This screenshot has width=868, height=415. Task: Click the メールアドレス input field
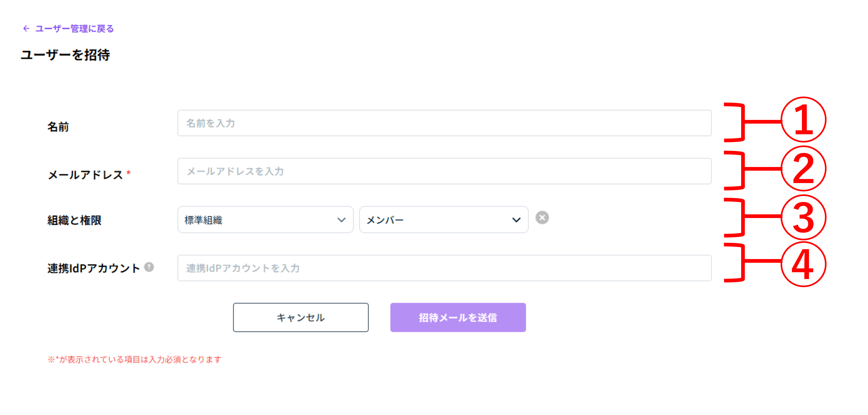pos(444,171)
